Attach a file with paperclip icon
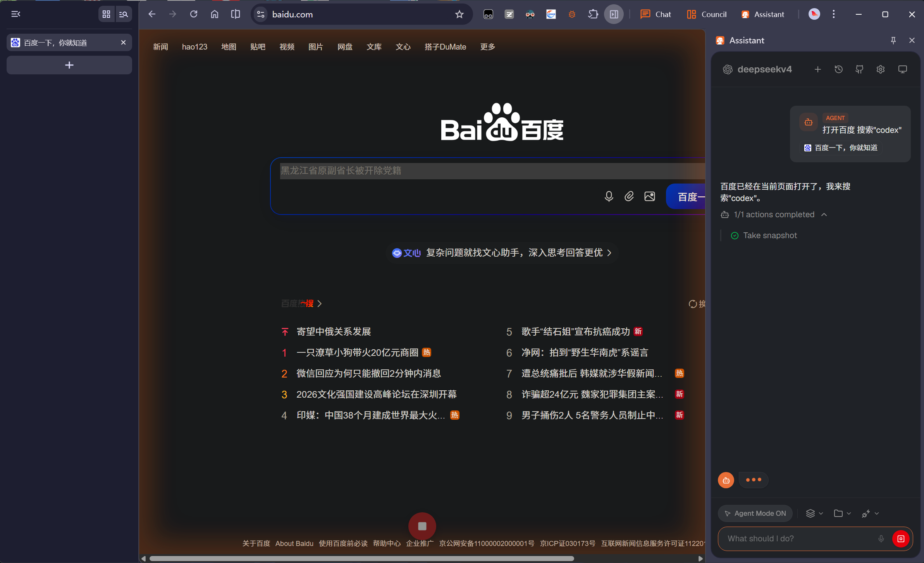Image resolution: width=924 pixels, height=563 pixels. (x=629, y=196)
